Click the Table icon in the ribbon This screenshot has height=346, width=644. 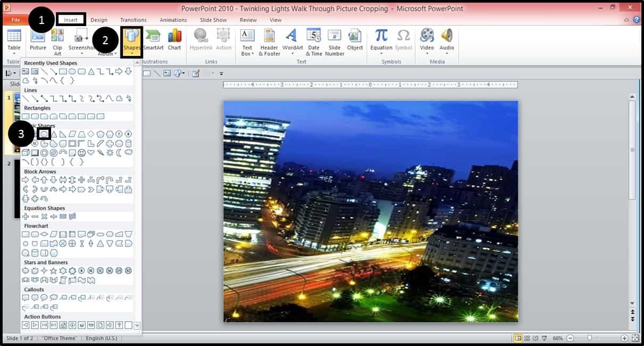(x=14, y=36)
